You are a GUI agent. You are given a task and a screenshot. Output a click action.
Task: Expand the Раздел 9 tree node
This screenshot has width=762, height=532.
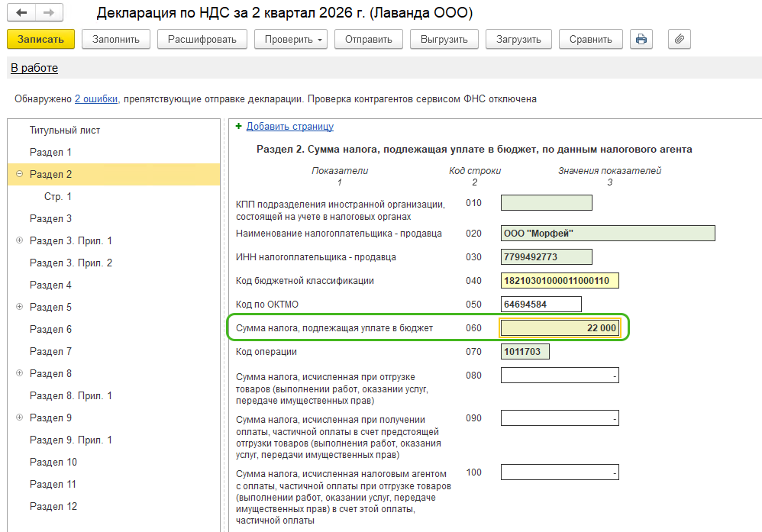pyautogui.click(x=19, y=418)
